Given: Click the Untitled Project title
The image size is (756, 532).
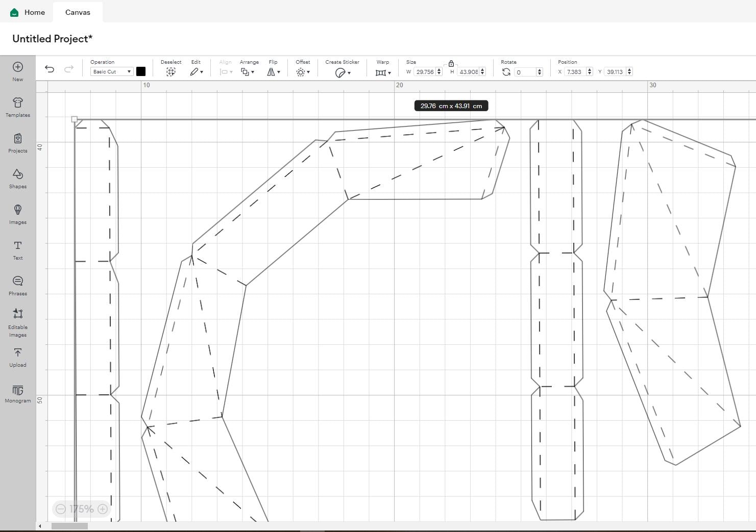Looking at the screenshot, I should [53, 39].
